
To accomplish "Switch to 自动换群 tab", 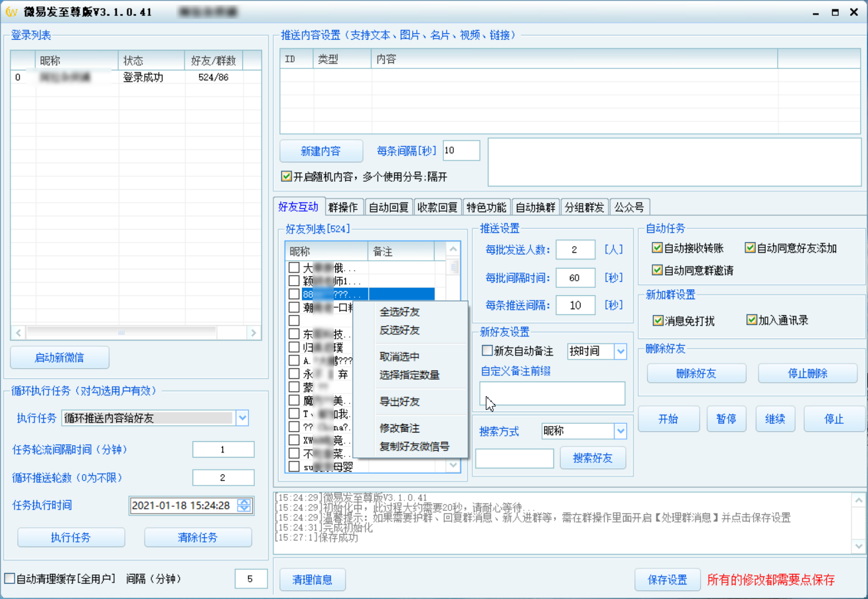I will 536,207.
